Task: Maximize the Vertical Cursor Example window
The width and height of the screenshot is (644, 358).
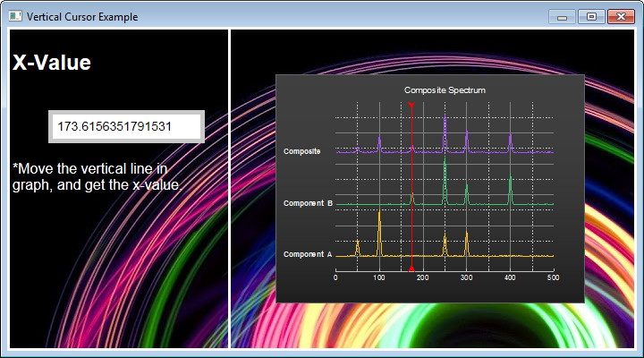Action: pyautogui.click(x=590, y=16)
